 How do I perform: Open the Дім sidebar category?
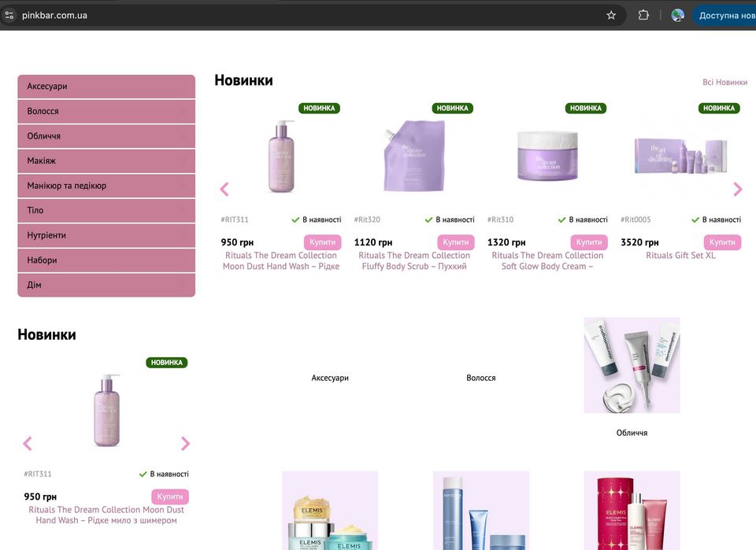pos(106,285)
